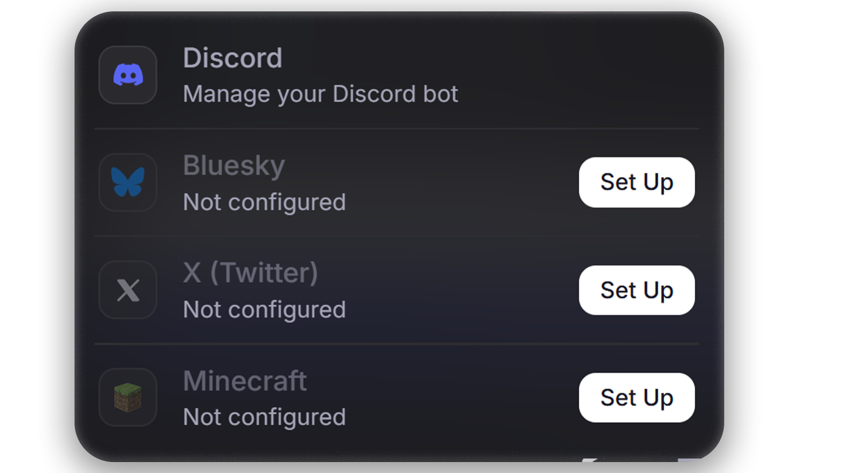
Task: Click 'Not configured' under X (Twitter)
Action: click(265, 310)
